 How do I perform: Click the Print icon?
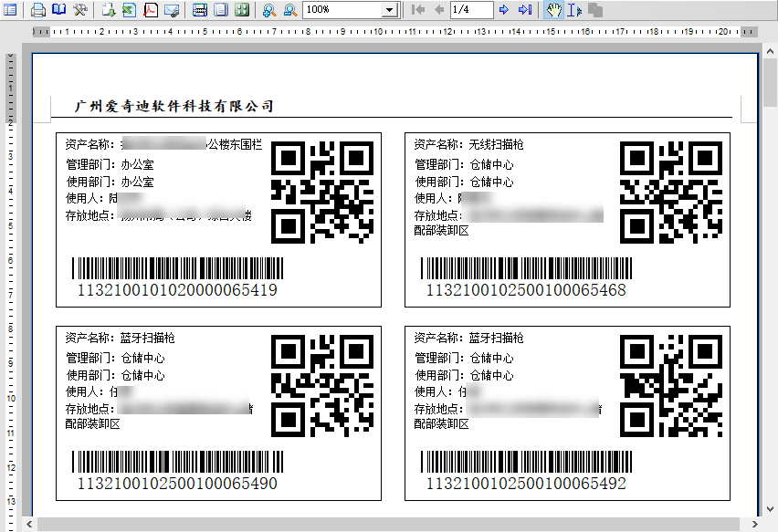(x=38, y=9)
